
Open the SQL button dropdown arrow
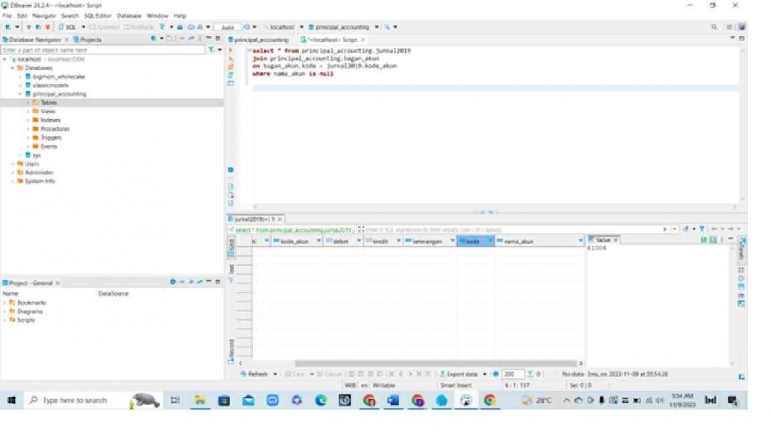pyautogui.click(x=83, y=27)
